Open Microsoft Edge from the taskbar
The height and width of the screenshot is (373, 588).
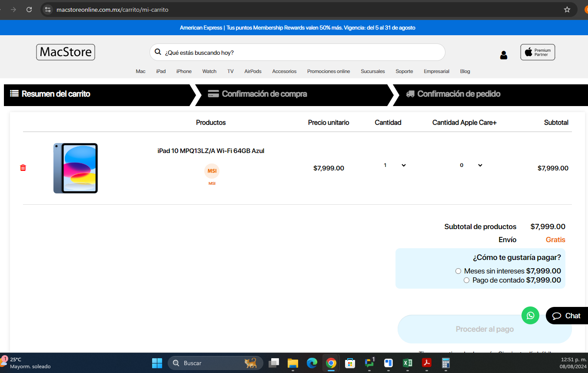[x=312, y=363]
